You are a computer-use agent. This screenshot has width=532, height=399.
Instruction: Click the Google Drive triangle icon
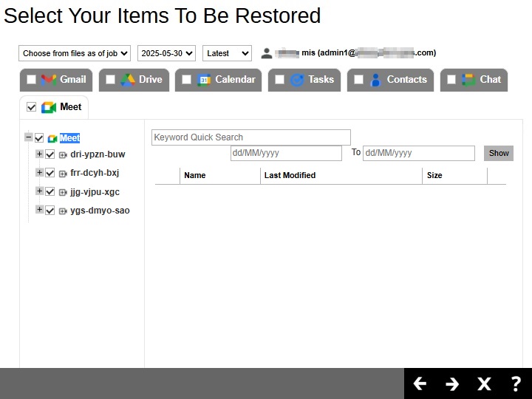pos(128,80)
